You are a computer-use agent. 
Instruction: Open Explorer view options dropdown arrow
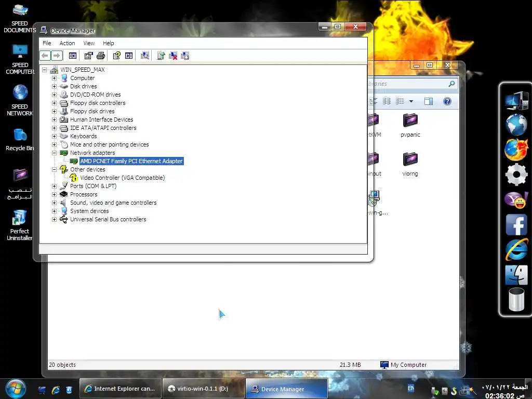pyautogui.click(x=411, y=101)
